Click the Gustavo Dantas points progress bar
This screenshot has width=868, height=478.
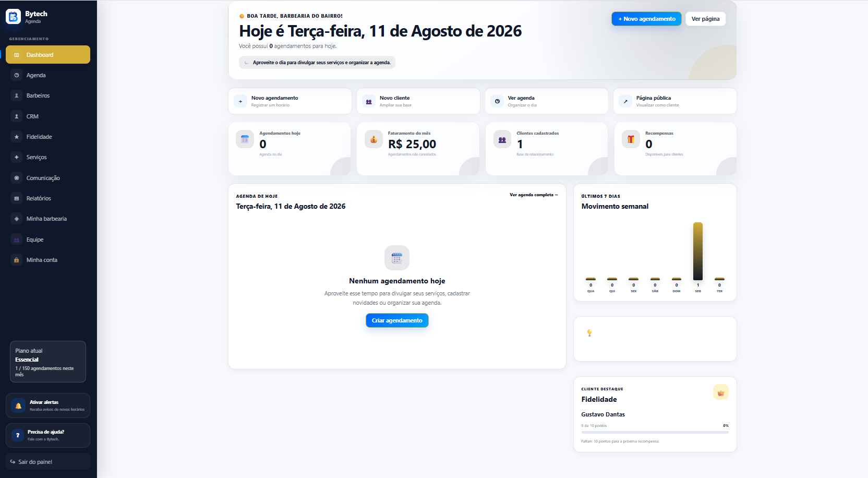point(655,432)
